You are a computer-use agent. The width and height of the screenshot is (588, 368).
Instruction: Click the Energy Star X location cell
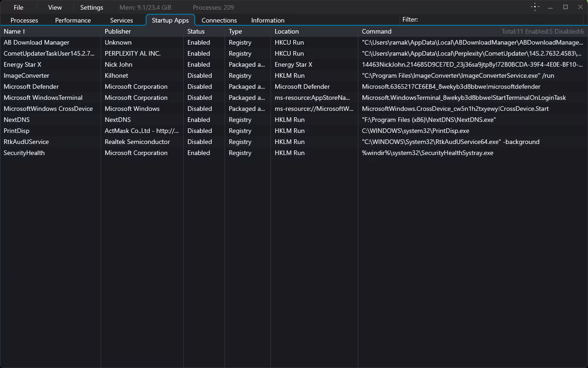pyautogui.click(x=294, y=64)
